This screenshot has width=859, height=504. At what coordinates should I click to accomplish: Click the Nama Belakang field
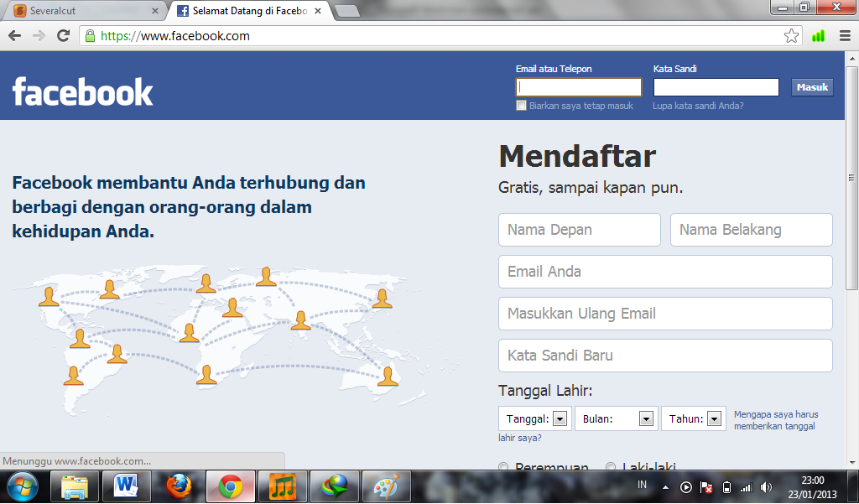click(751, 230)
